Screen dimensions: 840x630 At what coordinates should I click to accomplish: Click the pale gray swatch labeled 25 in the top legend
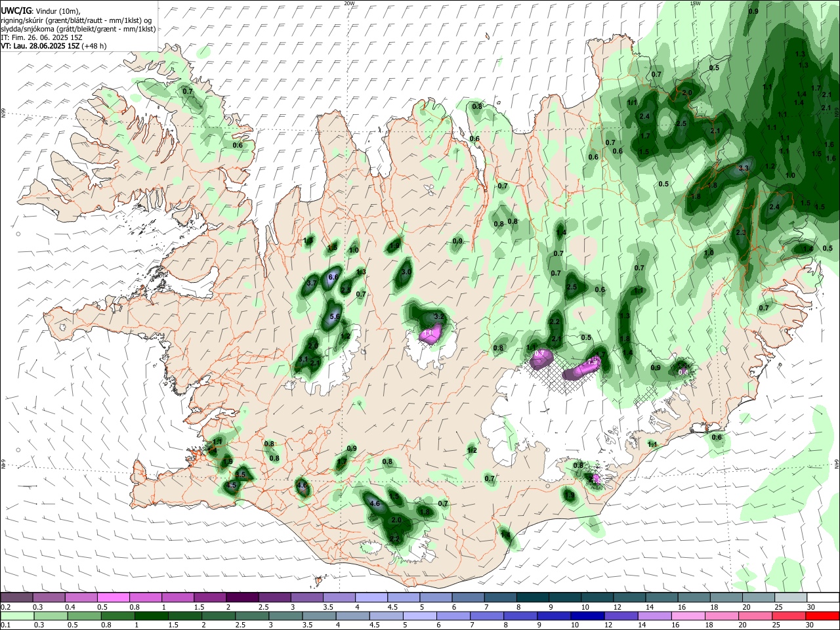790,597
